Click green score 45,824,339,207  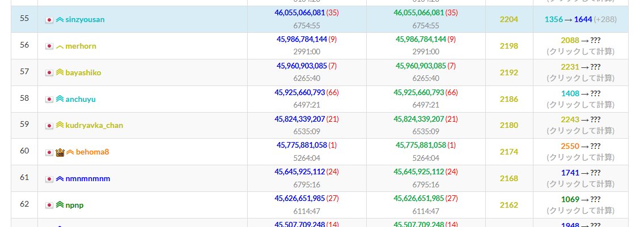(419, 119)
